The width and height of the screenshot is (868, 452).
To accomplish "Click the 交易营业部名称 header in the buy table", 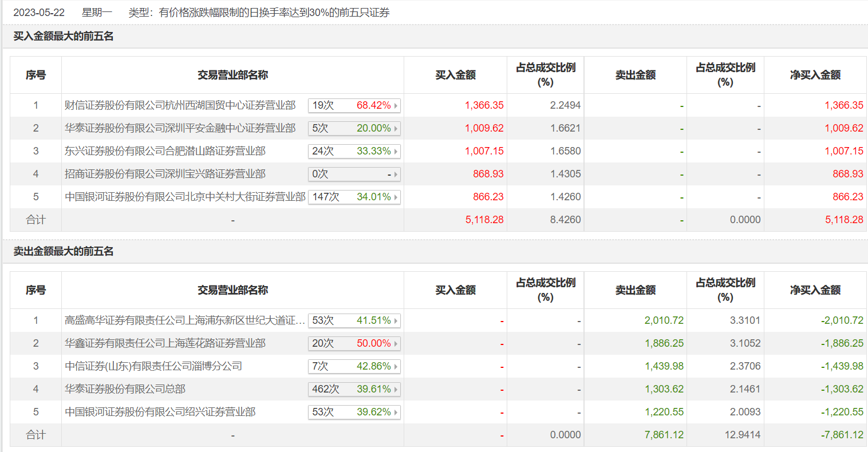I will (233, 75).
